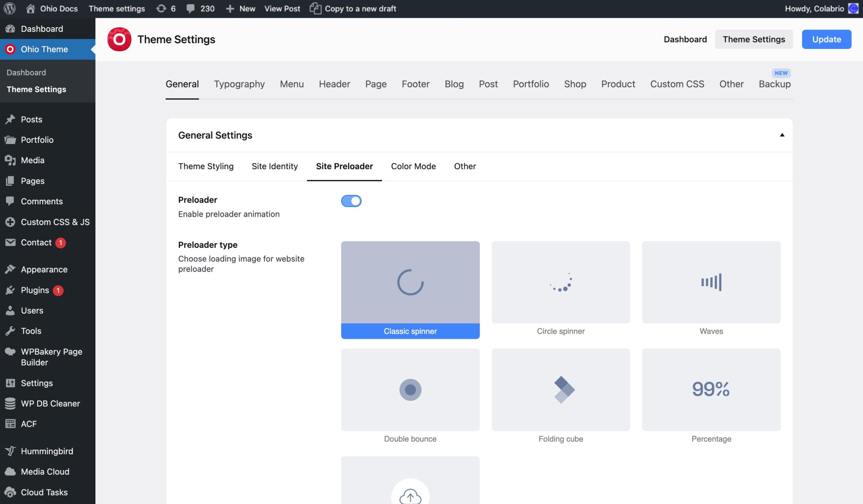This screenshot has height=504, width=863.
Task: Click the Users person icon
Action: 10,310
